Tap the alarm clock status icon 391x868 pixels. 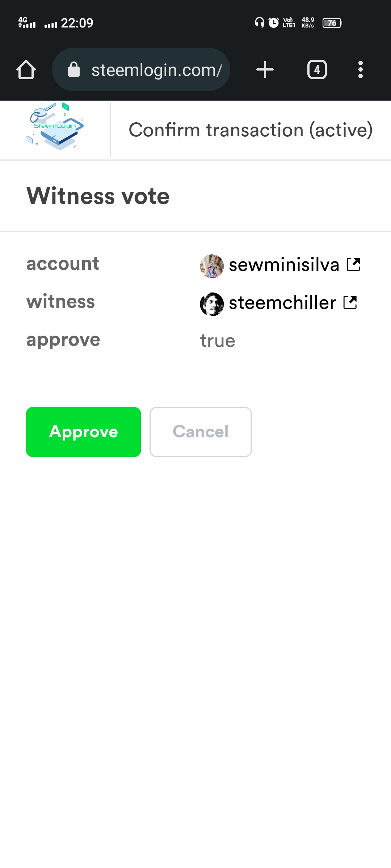274,23
